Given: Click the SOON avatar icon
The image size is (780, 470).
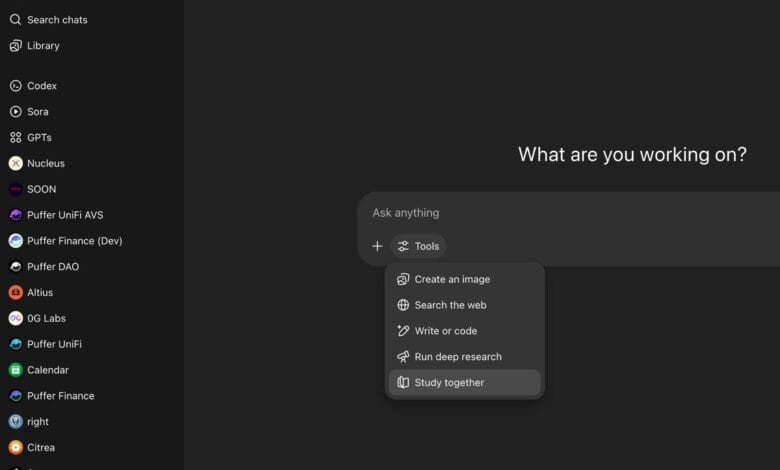Looking at the screenshot, I should (x=15, y=189).
